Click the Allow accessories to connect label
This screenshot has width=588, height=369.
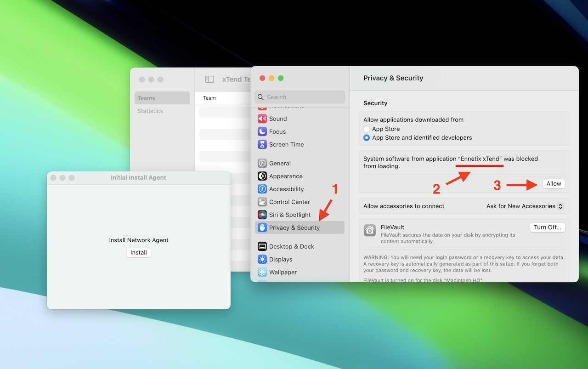click(404, 206)
